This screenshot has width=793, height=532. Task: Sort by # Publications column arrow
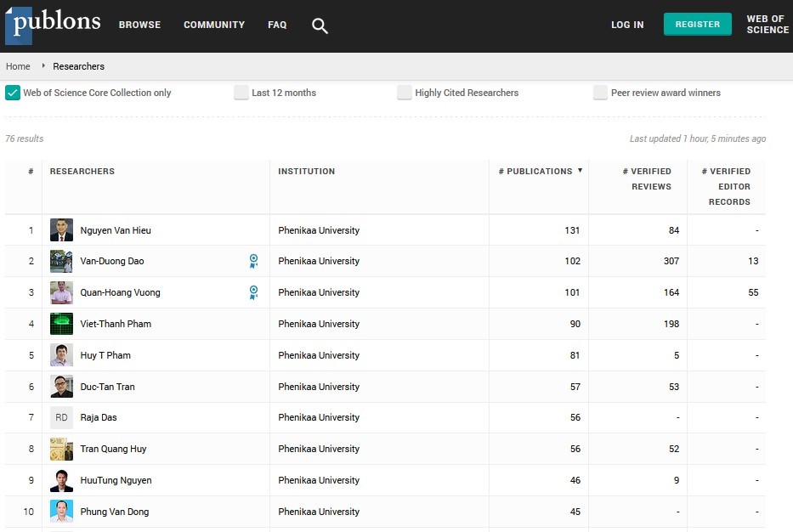coord(580,171)
